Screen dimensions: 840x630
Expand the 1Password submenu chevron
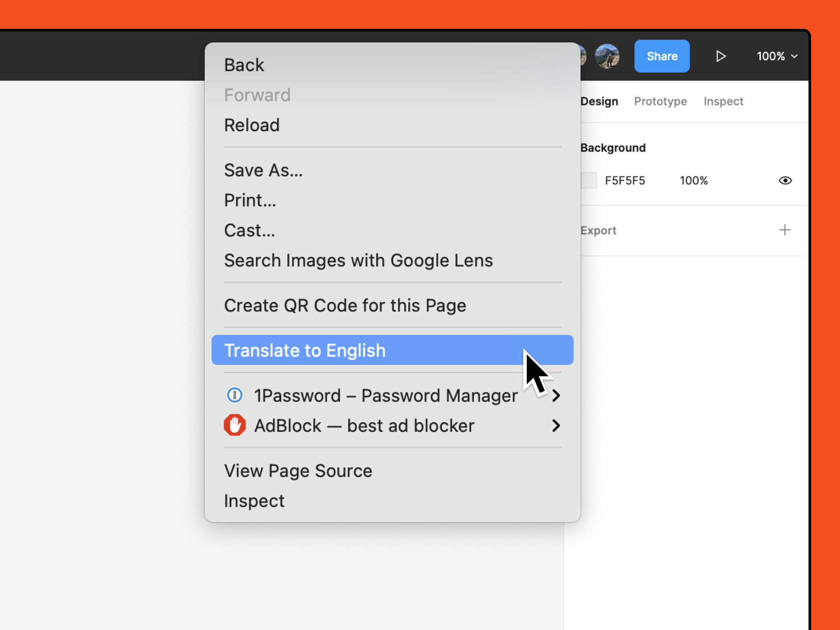(x=556, y=395)
